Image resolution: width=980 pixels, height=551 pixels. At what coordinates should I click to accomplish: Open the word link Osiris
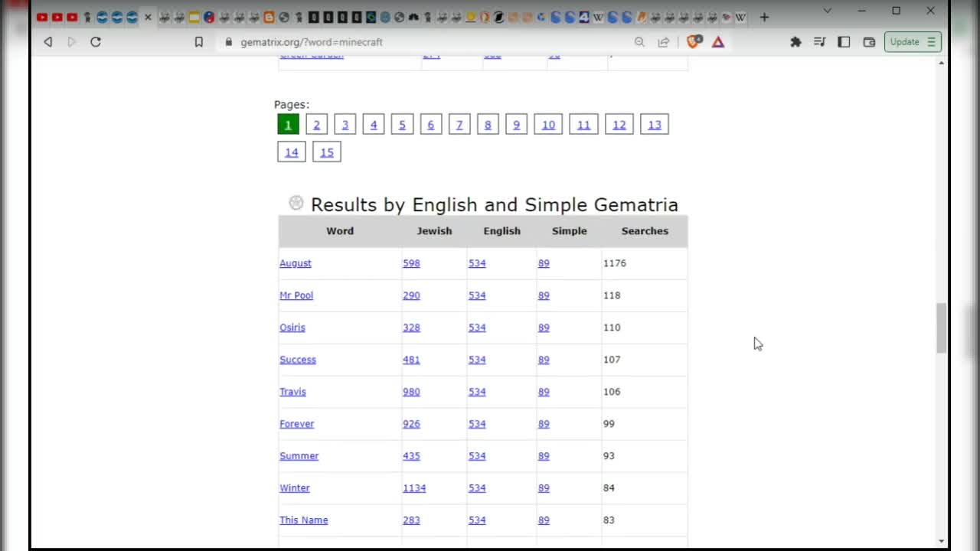coord(292,328)
